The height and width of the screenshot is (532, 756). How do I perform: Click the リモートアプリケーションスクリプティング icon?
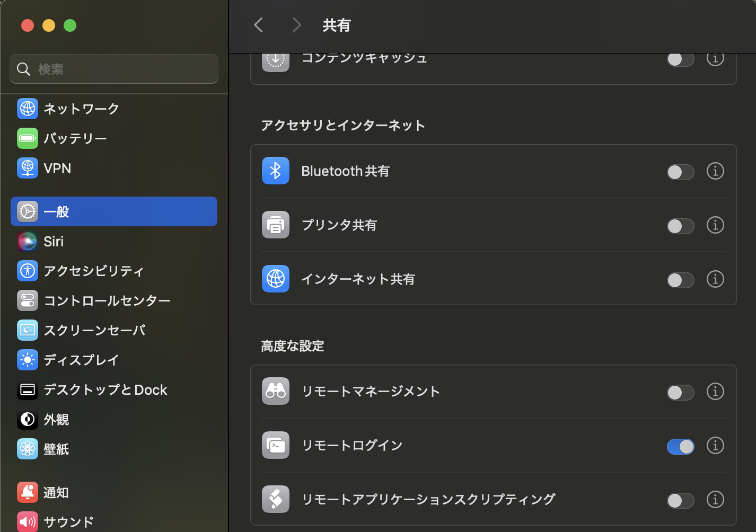(275, 499)
